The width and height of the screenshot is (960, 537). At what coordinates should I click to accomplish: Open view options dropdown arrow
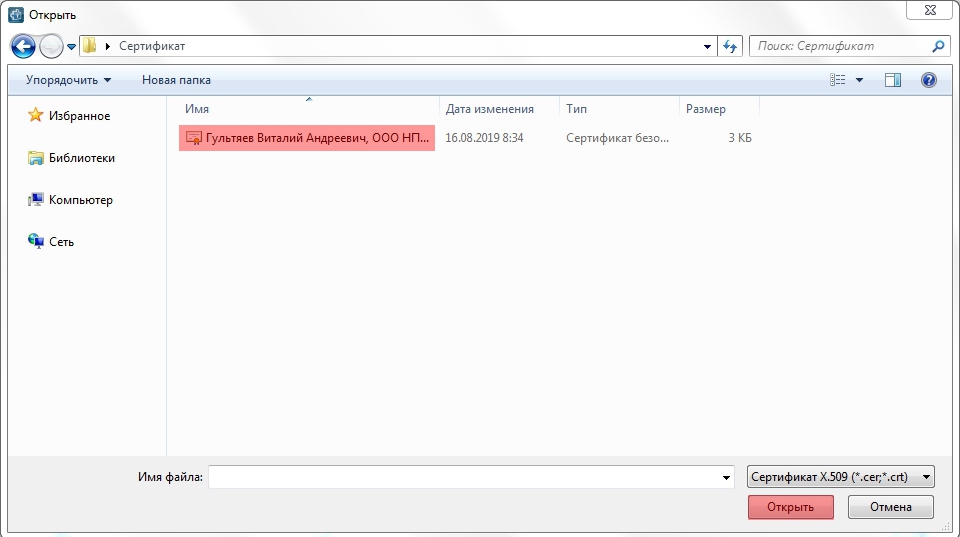point(859,80)
